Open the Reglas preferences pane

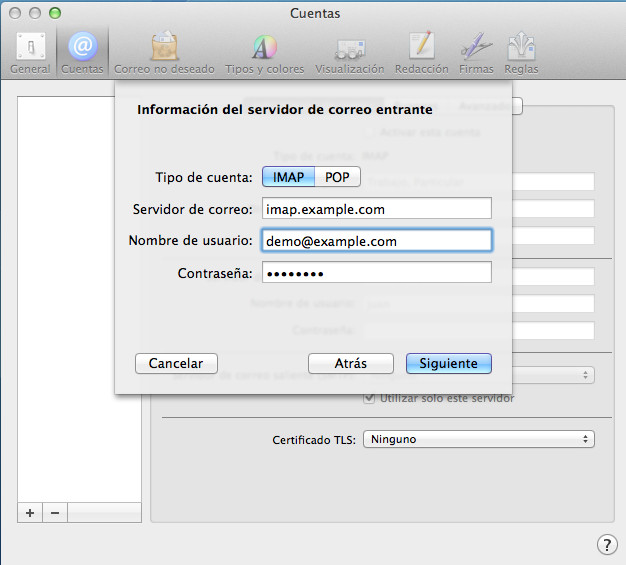521,53
